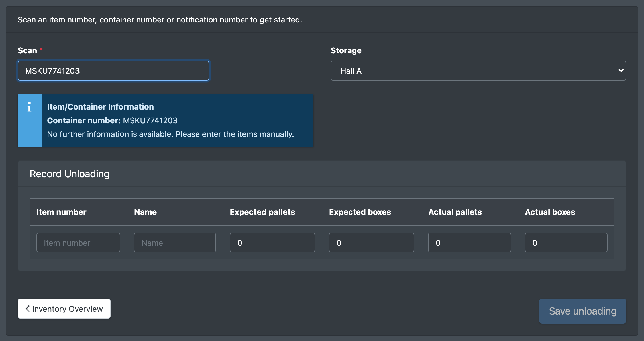Viewport: 644px width, 341px height.
Task: Click the Record Unloading heading
Action: point(70,174)
